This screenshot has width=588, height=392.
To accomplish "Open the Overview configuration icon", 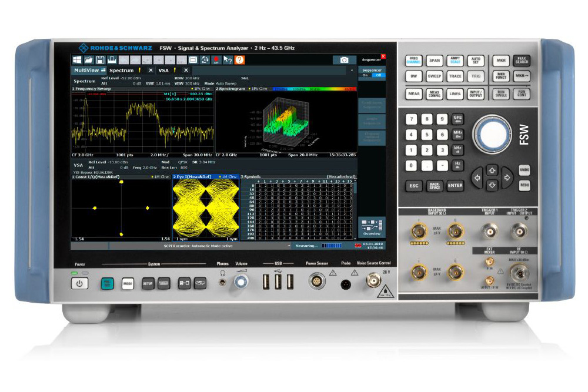I will point(372,227).
